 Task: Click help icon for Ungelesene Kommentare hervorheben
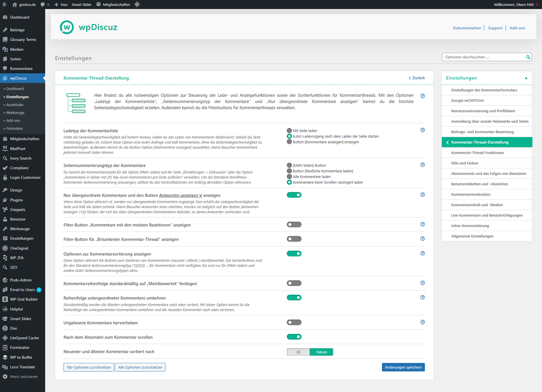point(422,322)
